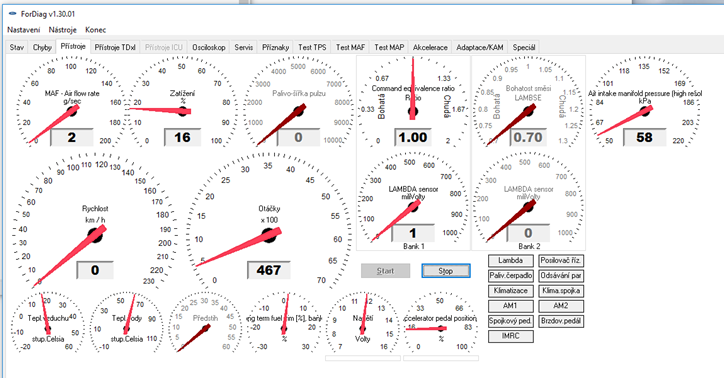Open the Osciloskop tab
This screenshot has height=378, width=724.
coord(209,47)
